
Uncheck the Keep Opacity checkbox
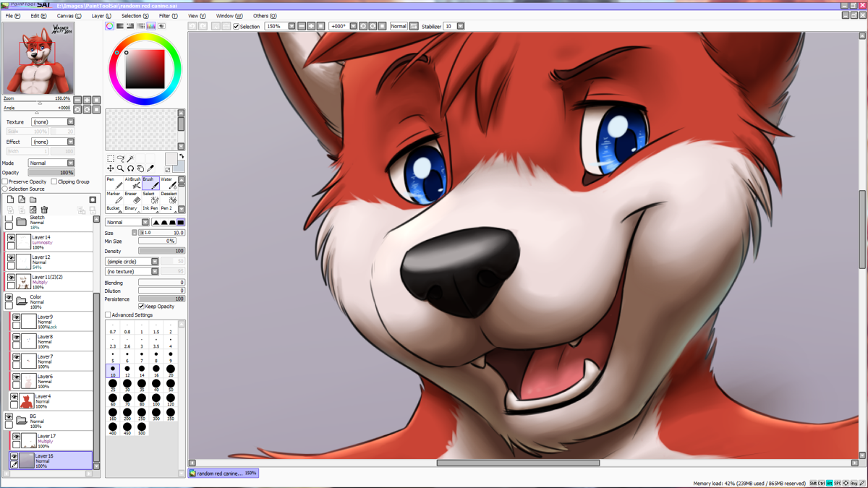point(141,307)
